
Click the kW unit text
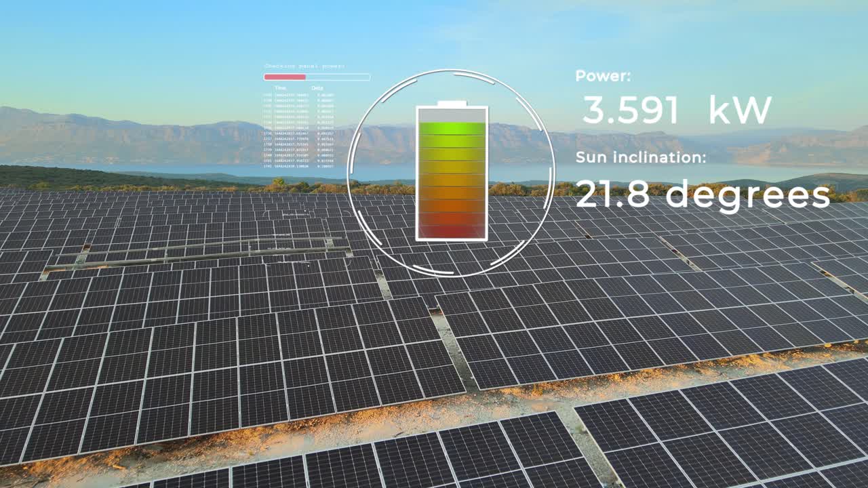[x=740, y=110]
